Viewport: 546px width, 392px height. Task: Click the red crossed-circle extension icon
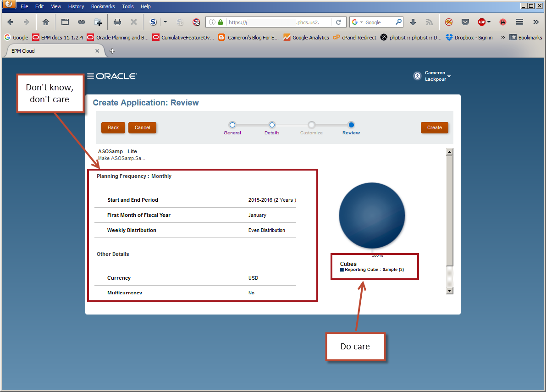pyautogui.click(x=449, y=22)
